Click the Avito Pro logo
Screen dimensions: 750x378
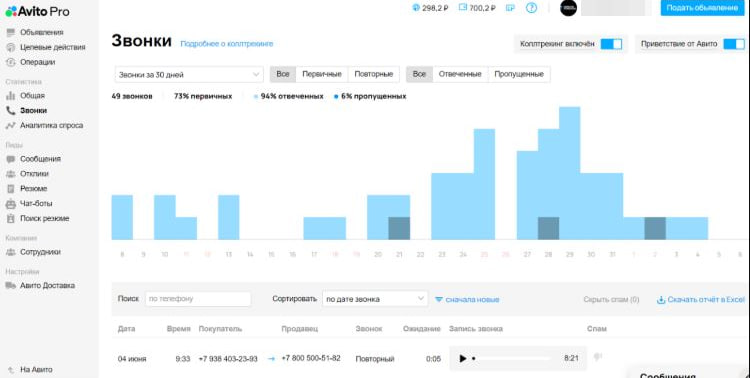tap(37, 11)
